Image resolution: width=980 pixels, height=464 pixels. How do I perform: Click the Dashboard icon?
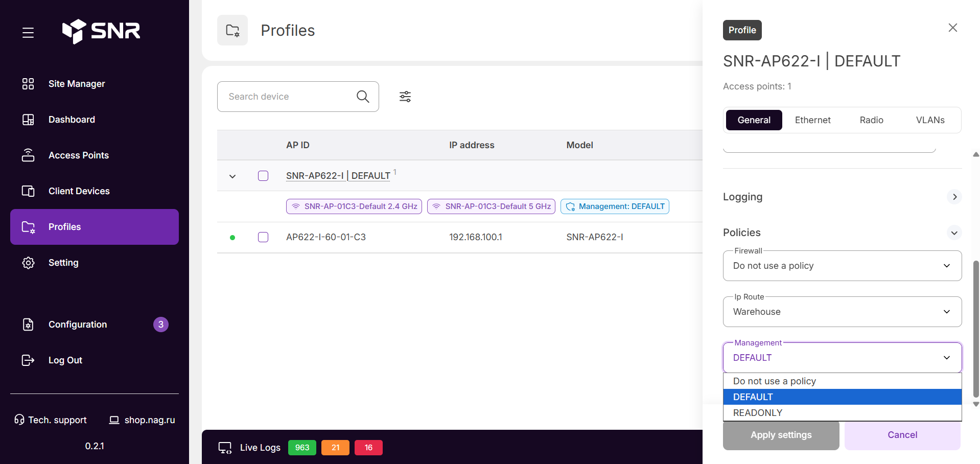point(28,120)
